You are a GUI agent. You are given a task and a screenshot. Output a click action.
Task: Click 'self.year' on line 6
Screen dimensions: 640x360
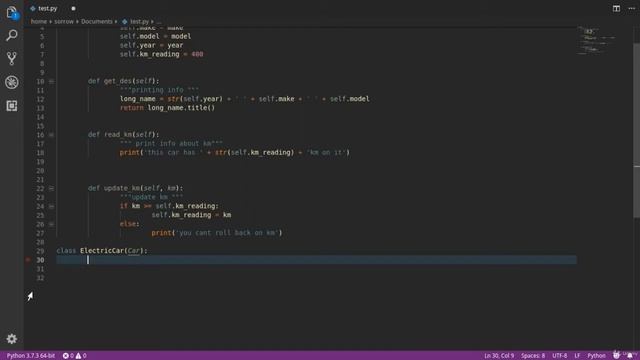point(137,45)
